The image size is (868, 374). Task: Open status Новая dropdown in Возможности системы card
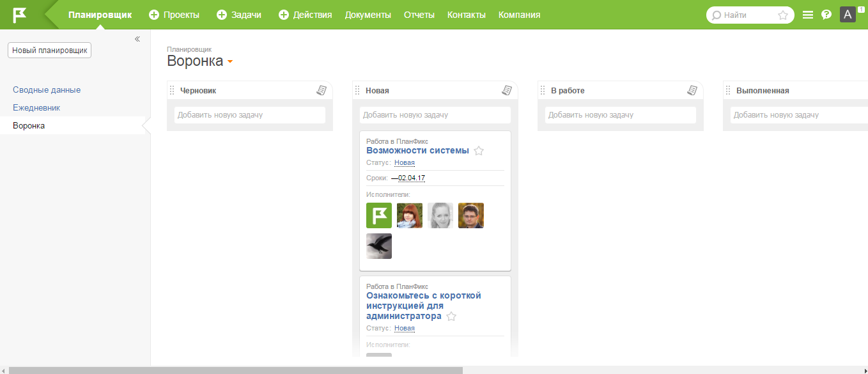coord(405,162)
